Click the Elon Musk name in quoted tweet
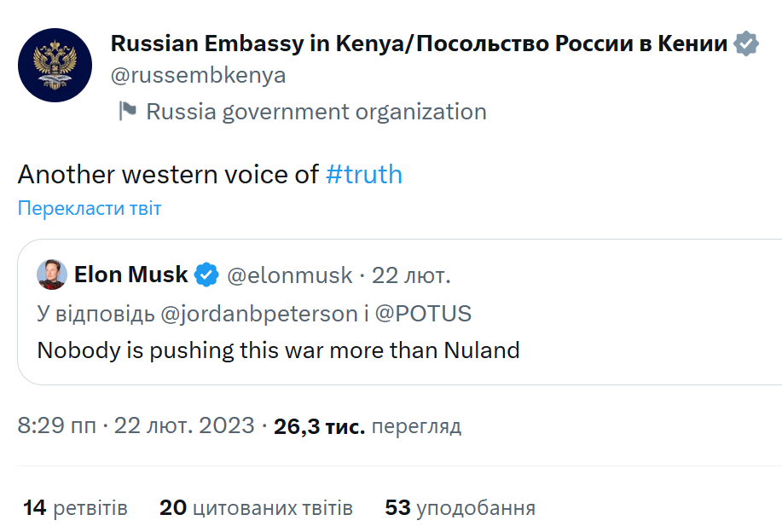 click(131, 275)
